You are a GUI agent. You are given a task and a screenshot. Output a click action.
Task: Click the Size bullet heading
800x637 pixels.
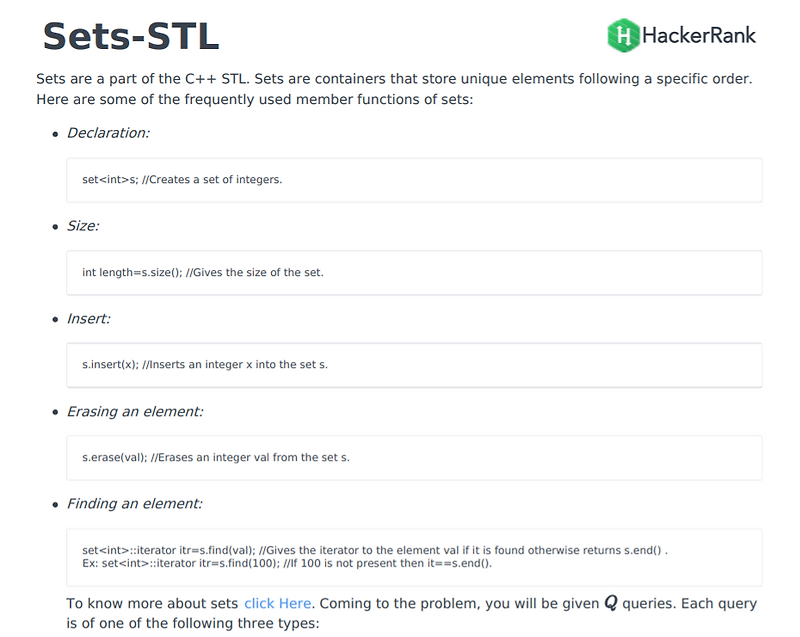click(x=83, y=226)
